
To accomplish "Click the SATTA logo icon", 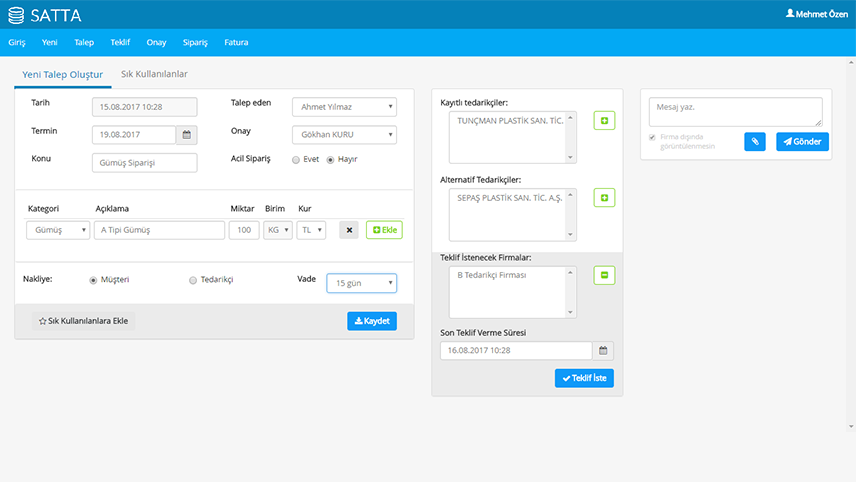I will tap(15, 15).
